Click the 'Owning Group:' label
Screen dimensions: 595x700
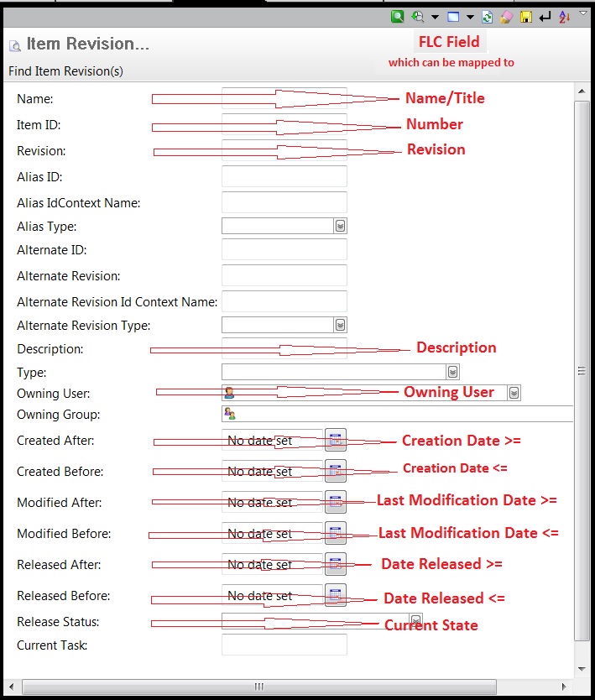pos(59,415)
